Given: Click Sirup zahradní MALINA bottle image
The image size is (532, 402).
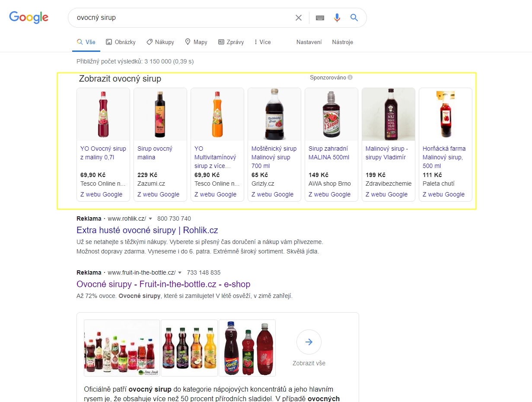Looking at the screenshot, I should 331,114.
